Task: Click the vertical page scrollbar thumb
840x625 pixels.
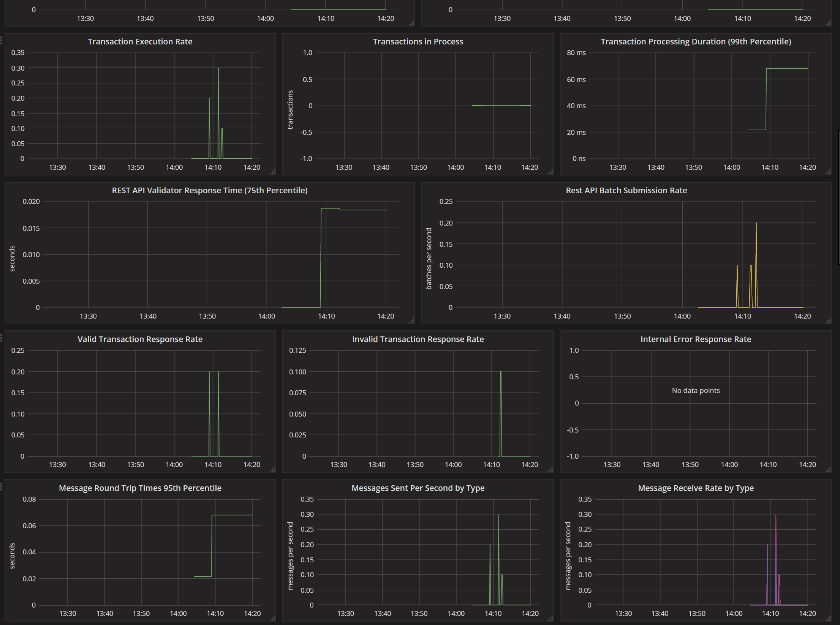Action: coord(838,197)
